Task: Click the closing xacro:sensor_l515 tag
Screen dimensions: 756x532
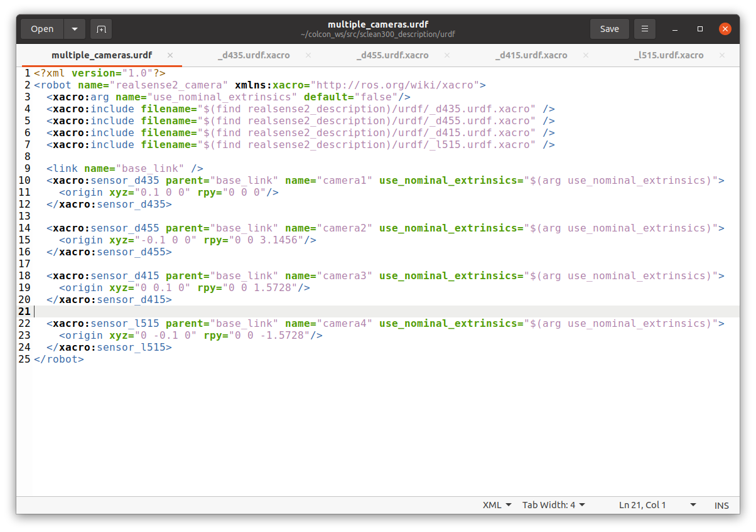Action: point(109,347)
